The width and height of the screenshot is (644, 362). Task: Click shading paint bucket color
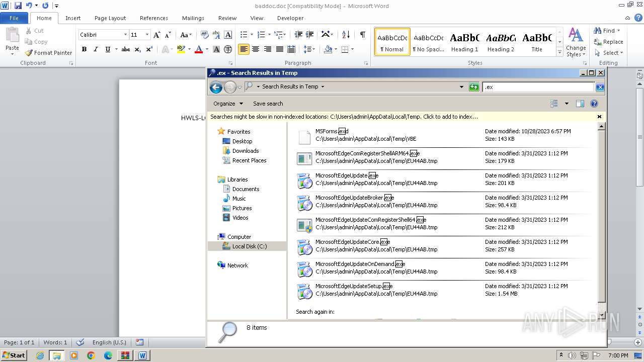pyautogui.click(x=328, y=49)
